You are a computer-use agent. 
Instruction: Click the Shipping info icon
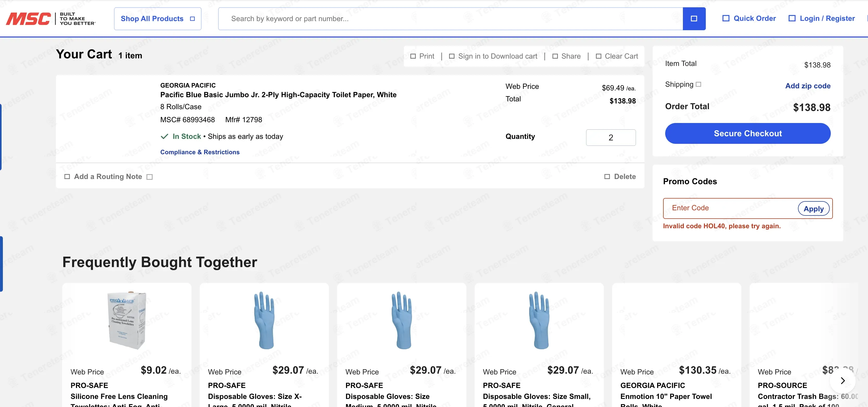[699, 84]
